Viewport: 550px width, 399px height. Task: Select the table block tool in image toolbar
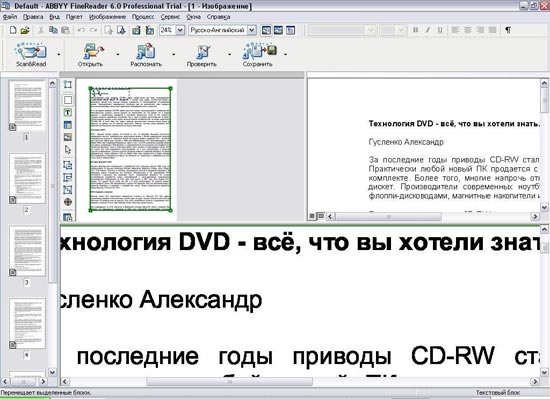click(x=68, y=125)
